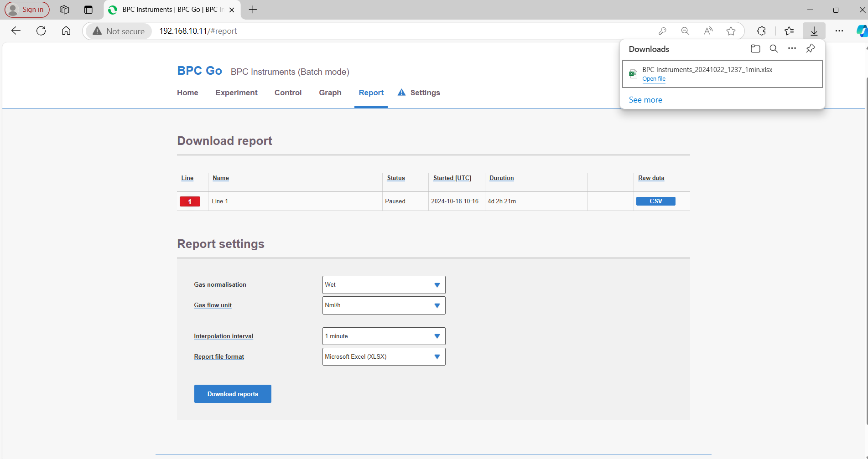The image size is (868, 459).
Task: Download raw data CSV for Line 1
Action: point(655,201)
